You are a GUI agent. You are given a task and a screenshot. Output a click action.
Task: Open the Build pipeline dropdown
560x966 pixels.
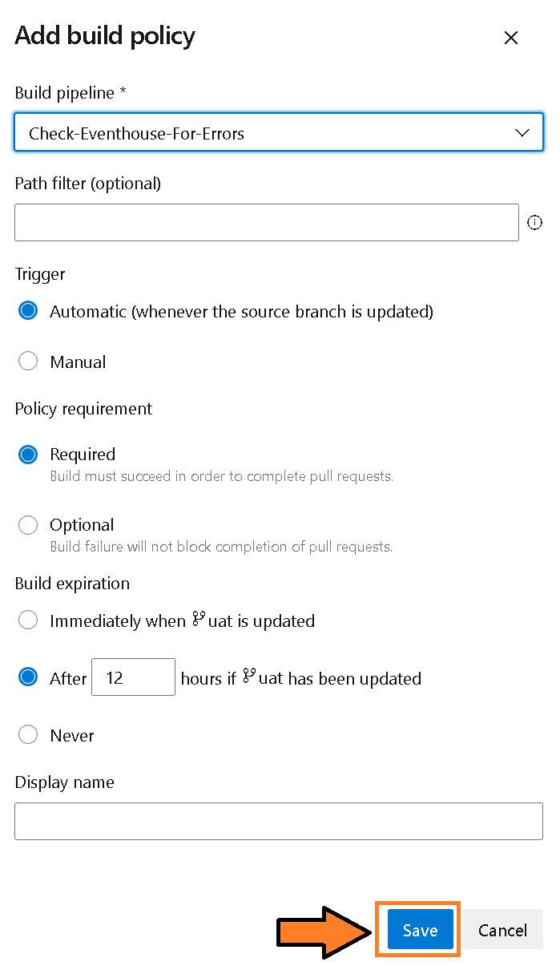(x=278, y=131)
